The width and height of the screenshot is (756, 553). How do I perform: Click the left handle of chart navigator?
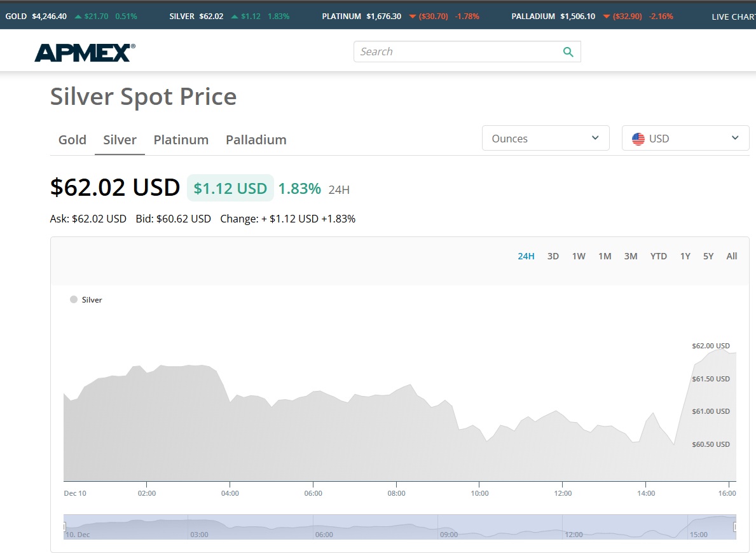(x=64, y=527)
